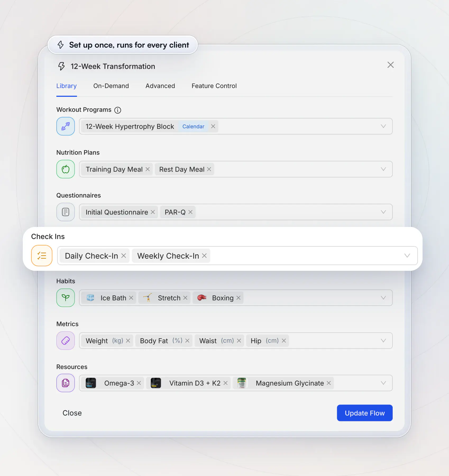Viewport: 449px width, 476px height.
Task: Click the Metrics measuring tape icon
Action: [x=66, y=341]
